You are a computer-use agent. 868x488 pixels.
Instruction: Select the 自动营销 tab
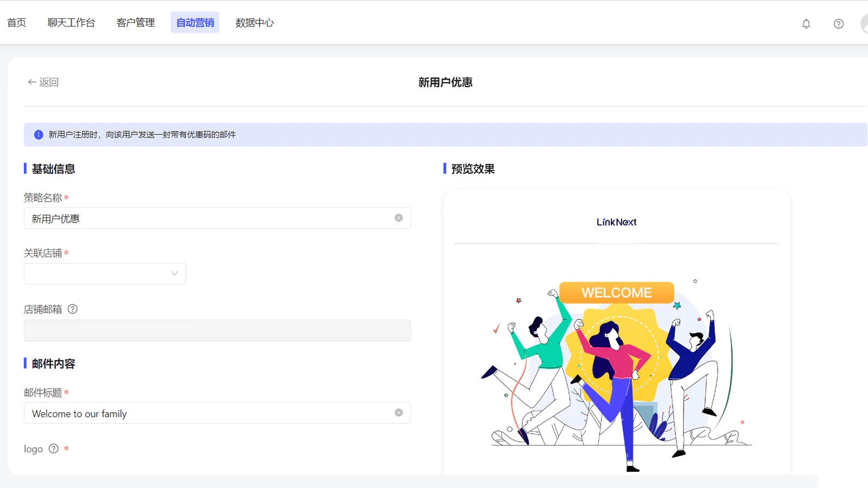[x=195, y=23]
